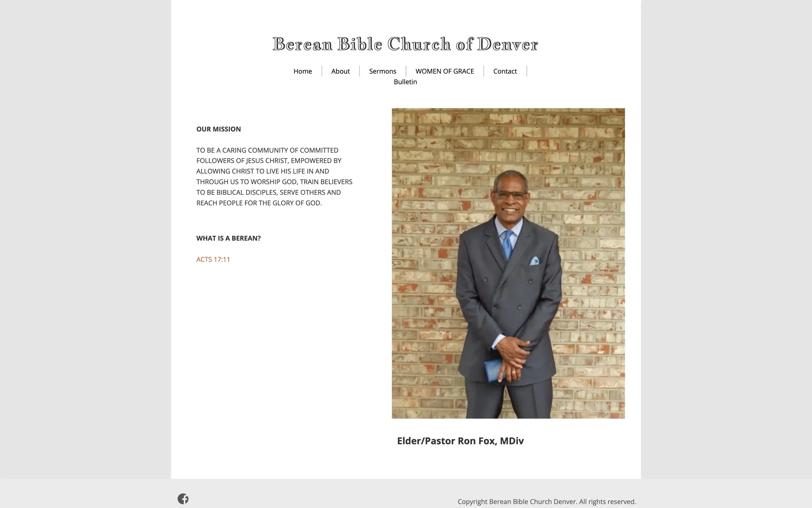Select the Home tab in navigation
Image resolution: width=812 pixels, height=508 pixels.
(303, 71)
